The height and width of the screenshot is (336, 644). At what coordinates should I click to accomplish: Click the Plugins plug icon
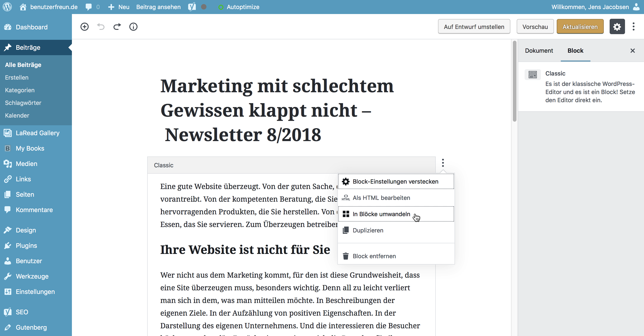pyautogui.click(x=8, y=246)
